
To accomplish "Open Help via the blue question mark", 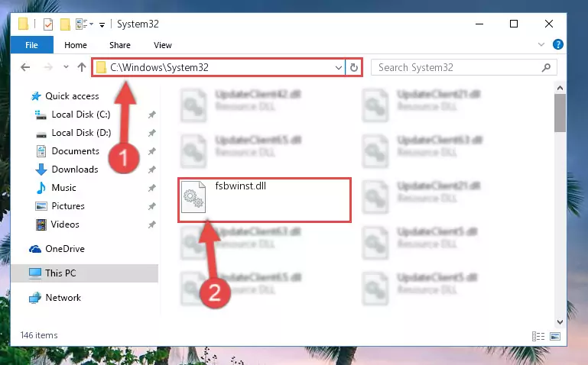I will (558, 44).
